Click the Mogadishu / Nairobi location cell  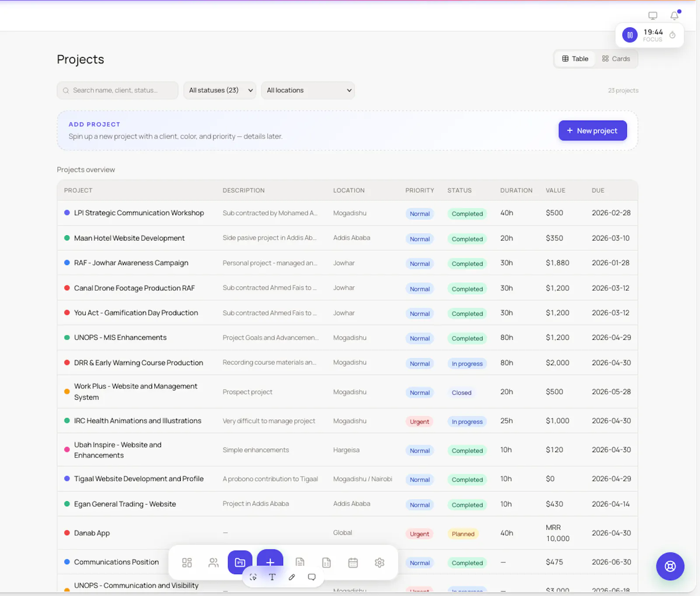tap(362, 479)
